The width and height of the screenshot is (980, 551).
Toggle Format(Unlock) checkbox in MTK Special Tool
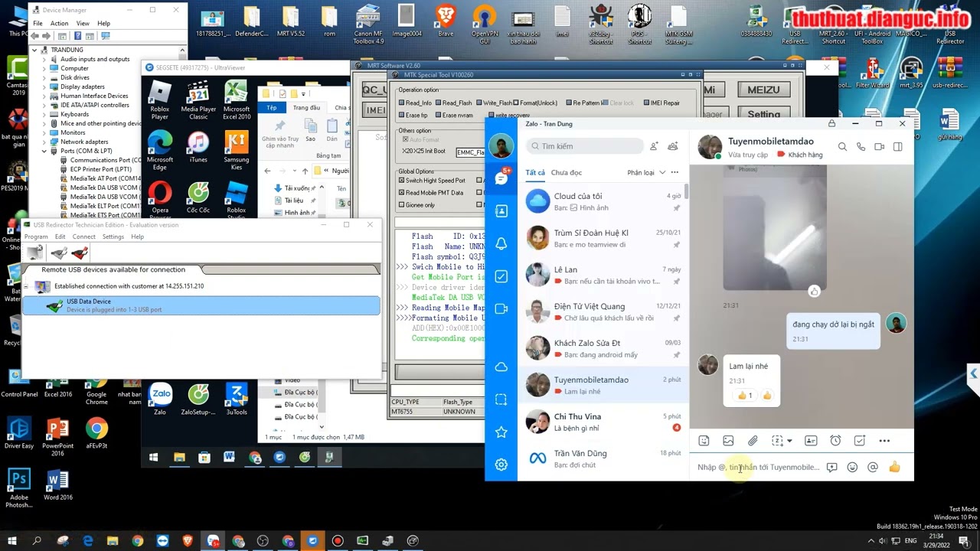point(516,103)
